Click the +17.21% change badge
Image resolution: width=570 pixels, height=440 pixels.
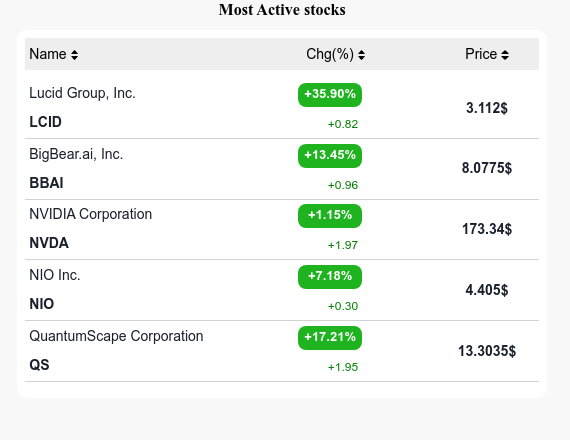click(x=330, y=338)
